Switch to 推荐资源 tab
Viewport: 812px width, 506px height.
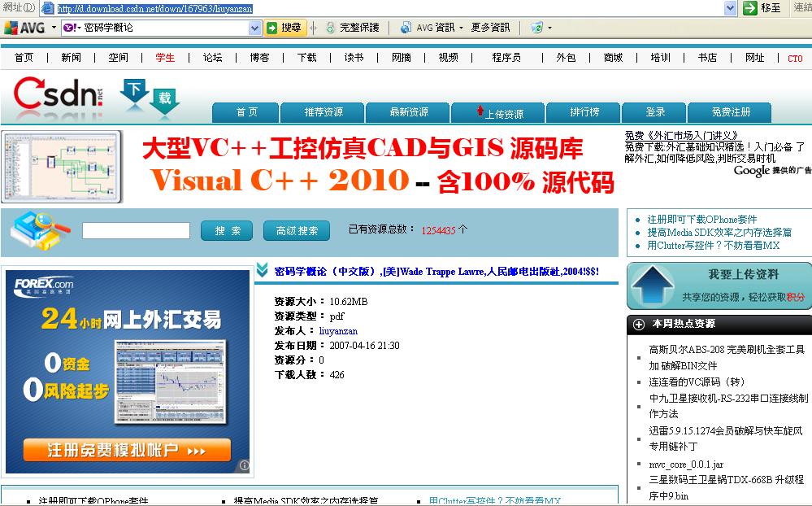click(x=323, y=112)
